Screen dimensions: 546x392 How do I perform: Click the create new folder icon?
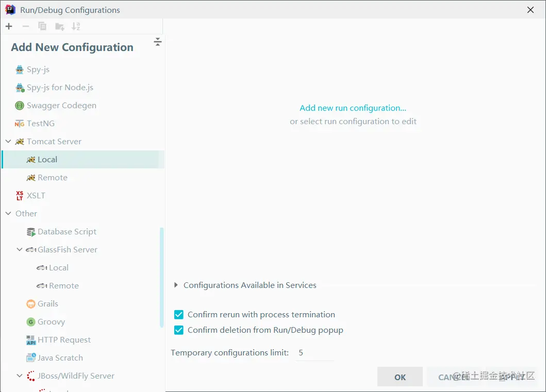coord(59,26)
